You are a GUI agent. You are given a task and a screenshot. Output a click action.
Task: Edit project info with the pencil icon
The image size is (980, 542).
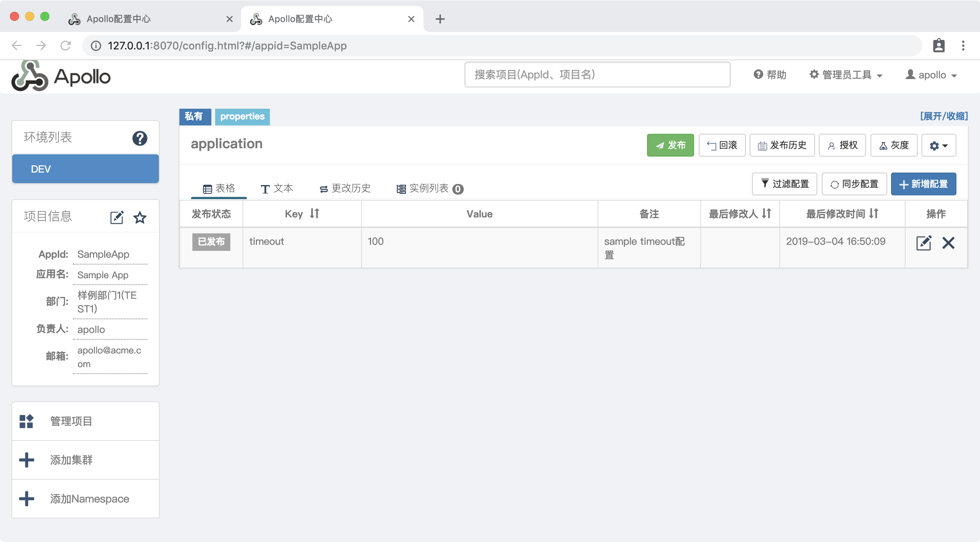pos(116,217)
